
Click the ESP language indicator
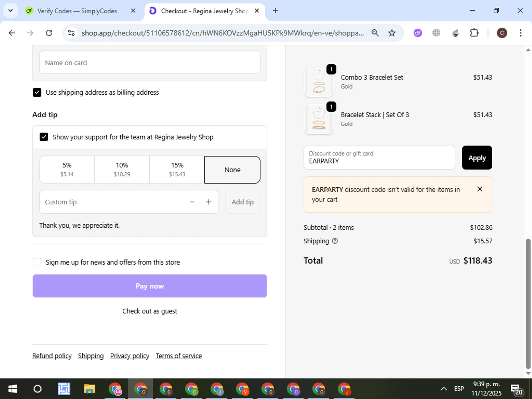coord(459,389)
